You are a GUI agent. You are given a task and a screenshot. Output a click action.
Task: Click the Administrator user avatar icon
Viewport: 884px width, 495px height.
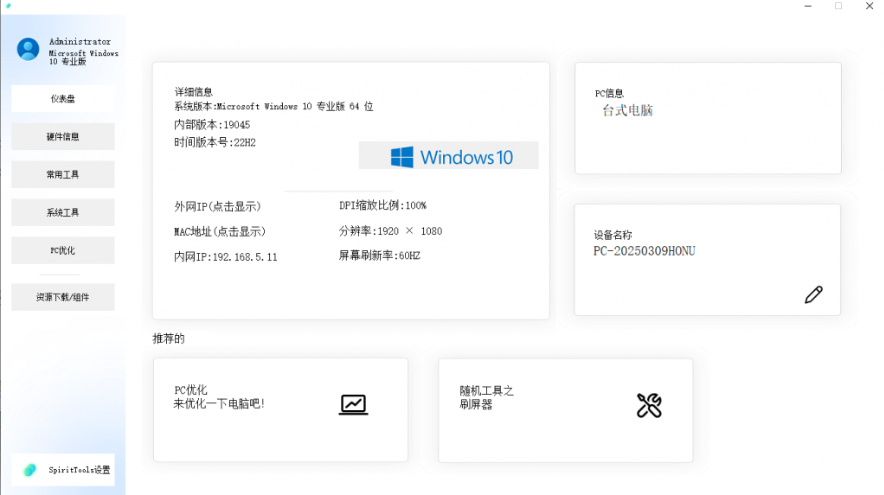click(x=28, y=49)
